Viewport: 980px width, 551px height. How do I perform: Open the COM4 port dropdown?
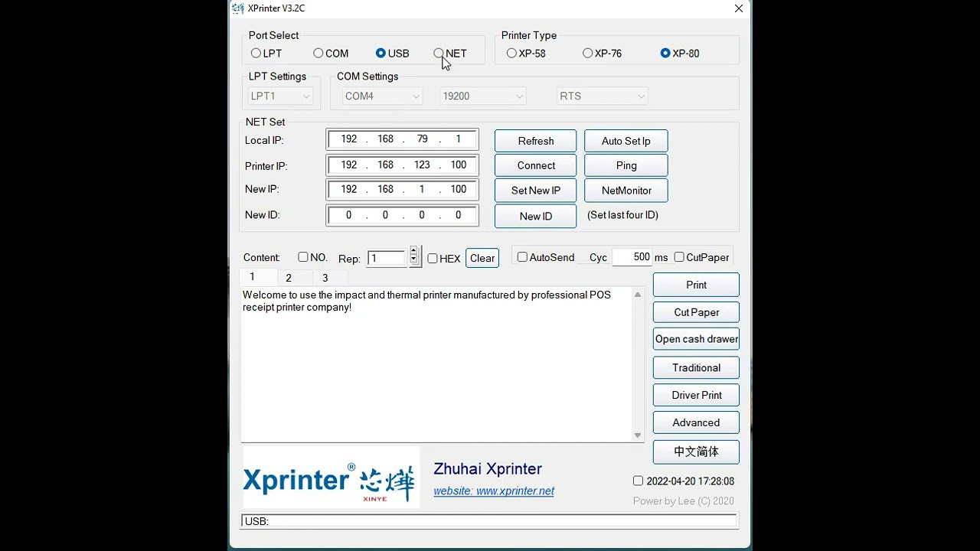(x=382, y=96)
